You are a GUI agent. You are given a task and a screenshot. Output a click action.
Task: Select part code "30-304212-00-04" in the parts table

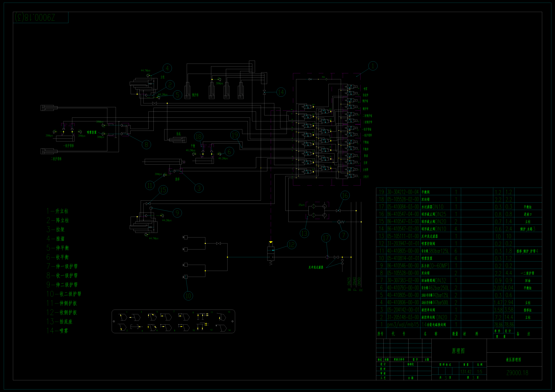pos(403,192)
